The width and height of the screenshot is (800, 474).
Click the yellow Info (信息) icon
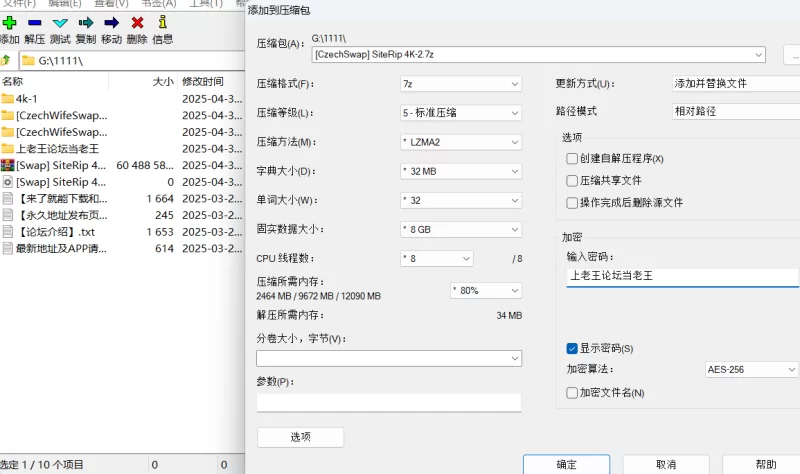[162, 22]
